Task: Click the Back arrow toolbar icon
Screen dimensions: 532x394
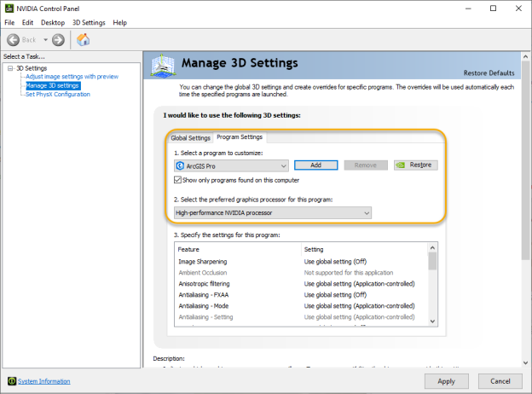Action: pos(14,40)
